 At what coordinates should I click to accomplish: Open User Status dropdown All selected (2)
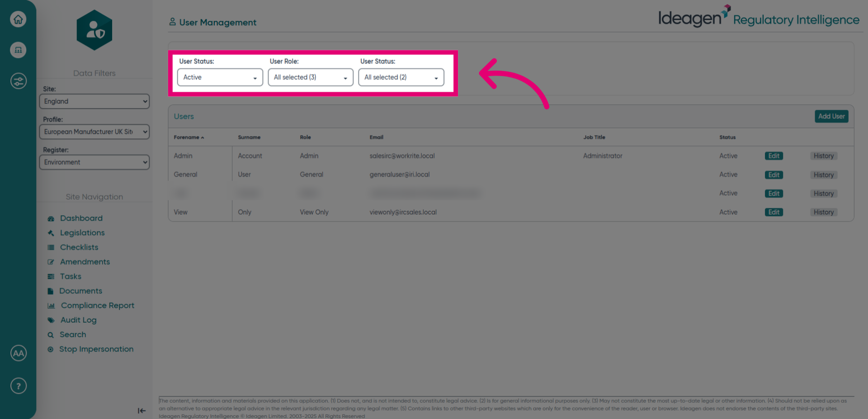401,77
